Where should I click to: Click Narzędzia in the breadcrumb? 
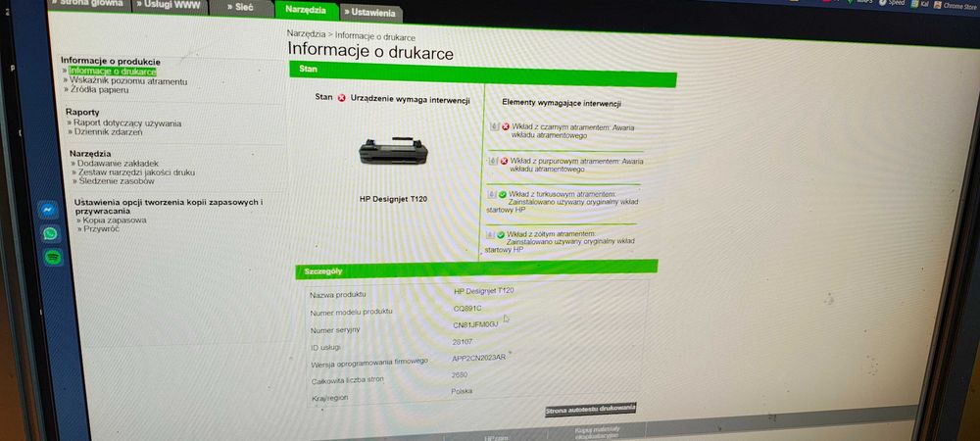(306, 34)
